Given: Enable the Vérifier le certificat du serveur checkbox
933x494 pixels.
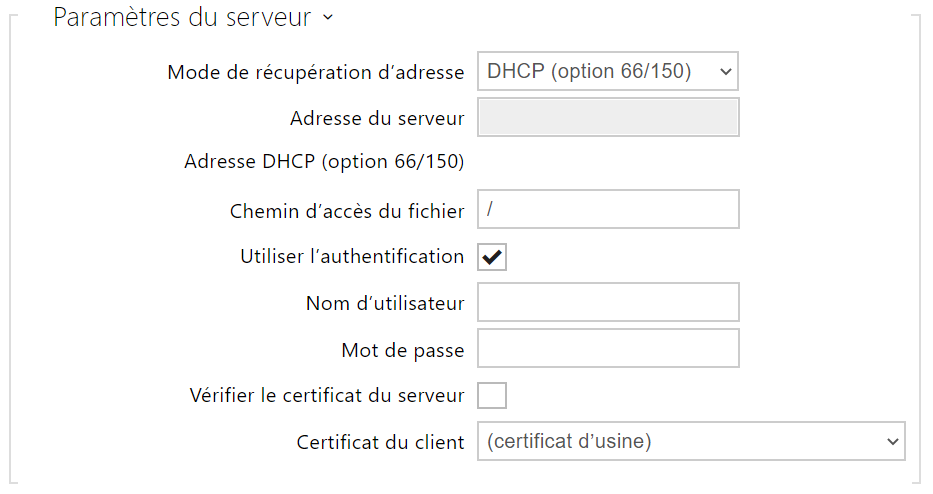Looking at the screenshot, I should 492,395.
